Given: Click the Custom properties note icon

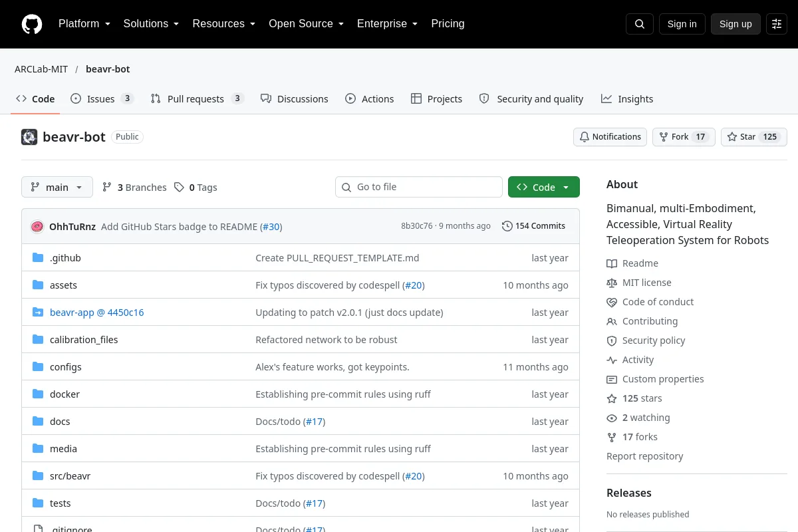Looking at the screenshot, I should coord(612,379).
